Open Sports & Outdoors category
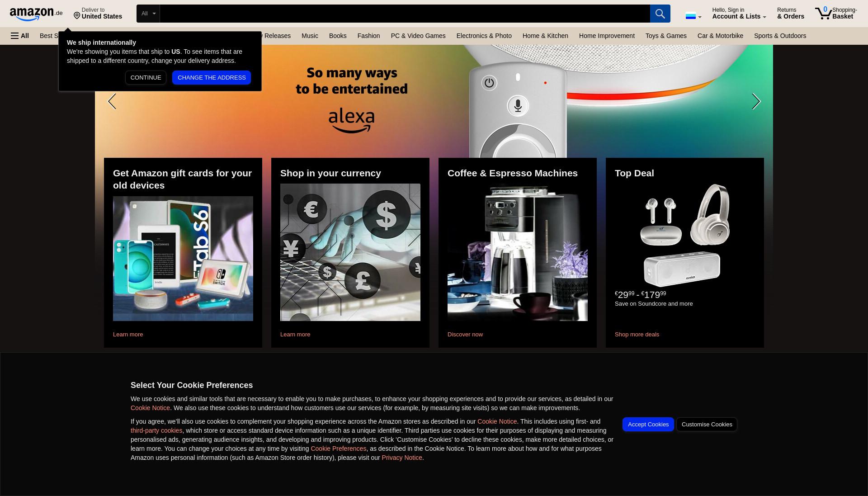 780,36
